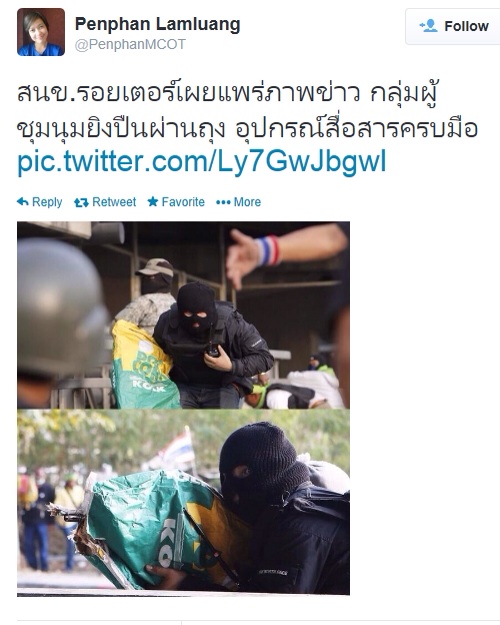Click the second line of Thai tweet text
This screenshot has height=625, width=500.
coord(247,128)
